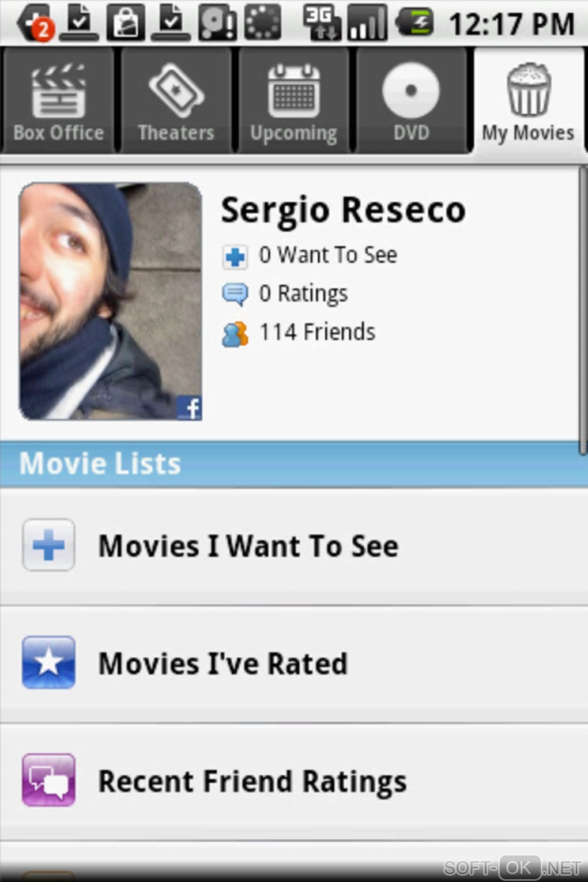This screenshot has height=882, width=588.
Task: Tap the notification icon with red 2 badge
Action: tap(36, 23)
